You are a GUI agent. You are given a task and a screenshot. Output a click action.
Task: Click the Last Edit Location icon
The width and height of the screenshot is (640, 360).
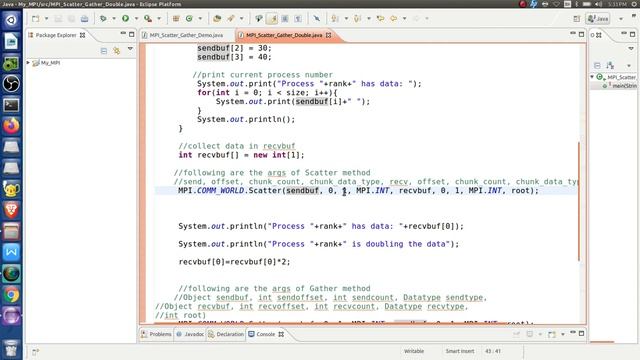click(380, 18)
